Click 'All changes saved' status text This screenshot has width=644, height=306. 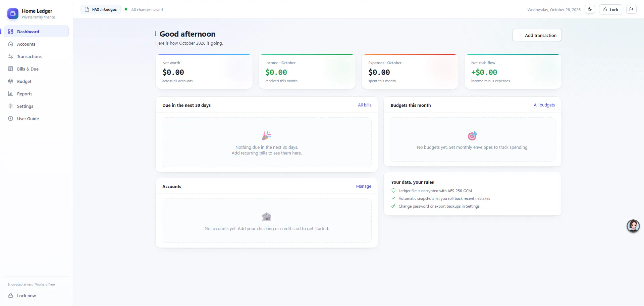tap(147, 10)
